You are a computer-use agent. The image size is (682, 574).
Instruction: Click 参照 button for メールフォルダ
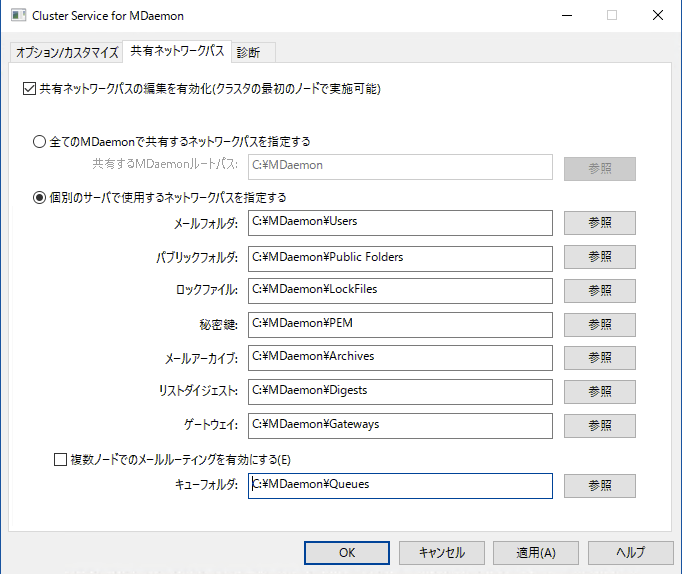[x=599, y=223]
